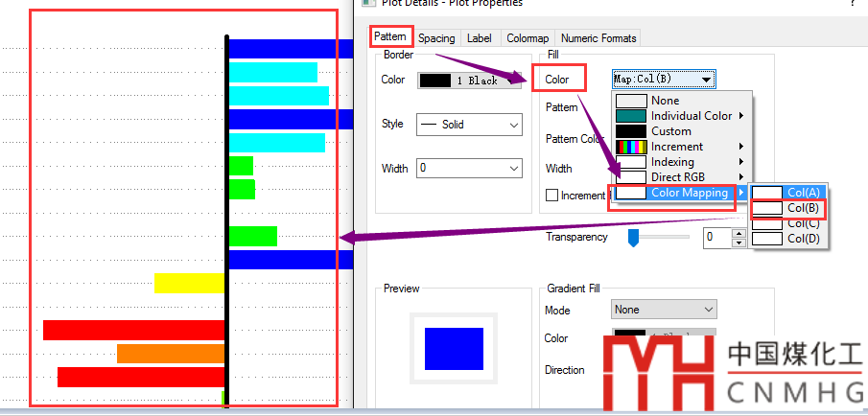This screenshot has width=868, height=416.
Task: Click the dialog help question mark
Action: pyautogui.click(x=852, y=4)
